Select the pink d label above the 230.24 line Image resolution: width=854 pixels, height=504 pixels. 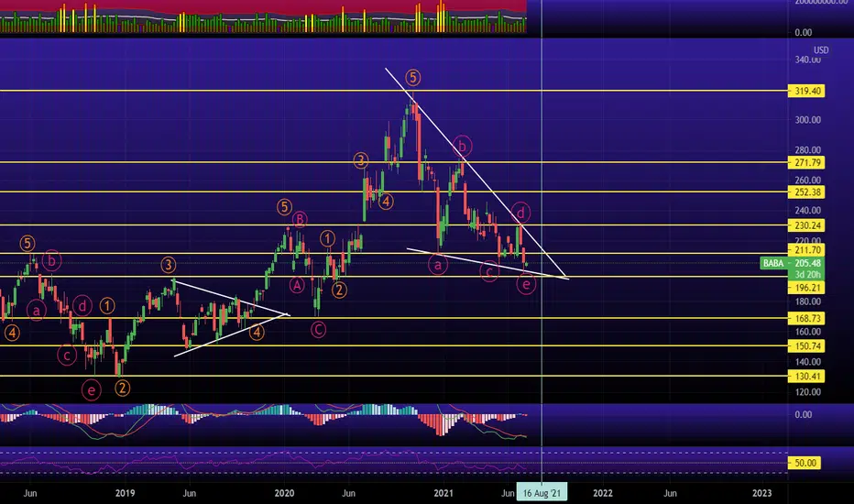point(520,213)
